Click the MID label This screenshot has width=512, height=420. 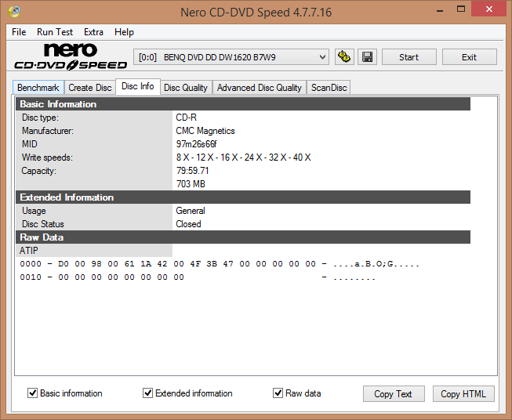[29, 144]
